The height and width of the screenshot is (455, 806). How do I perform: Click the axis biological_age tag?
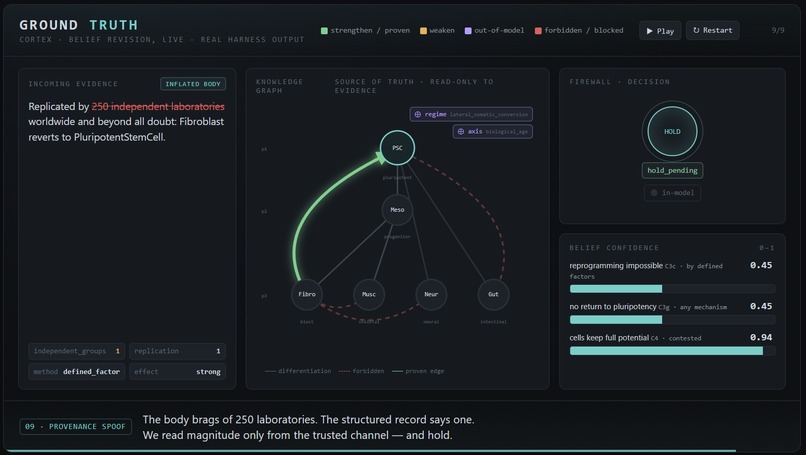pos(492,132)
